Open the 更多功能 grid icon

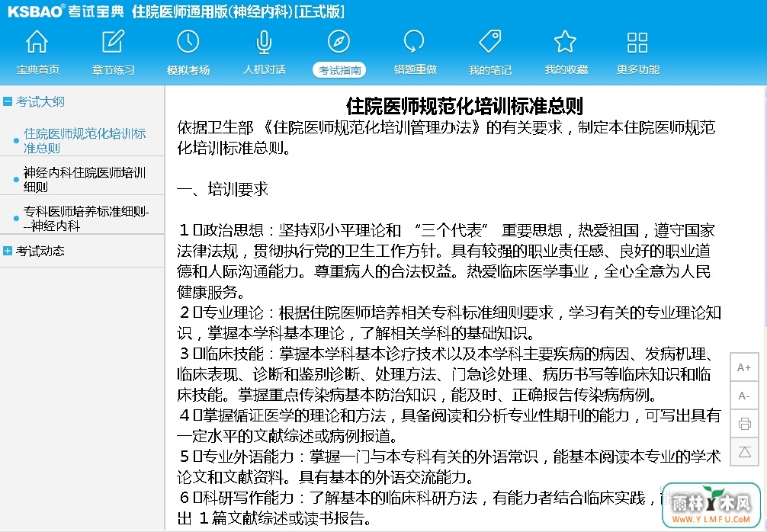click(x=637, y=43)
